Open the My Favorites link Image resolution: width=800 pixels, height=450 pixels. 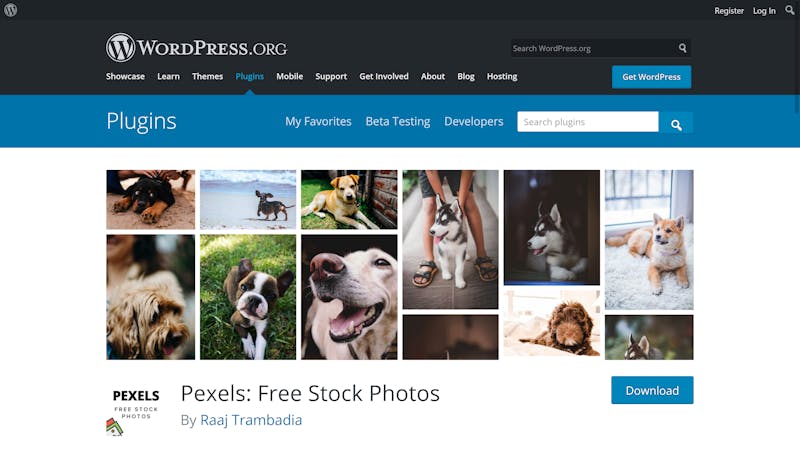coord(318,121)
